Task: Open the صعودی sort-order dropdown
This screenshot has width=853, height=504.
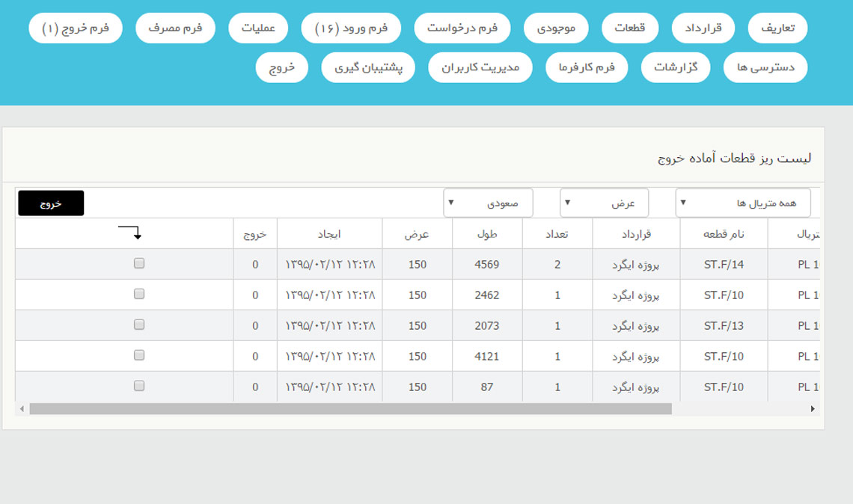Action: point(488,203)
